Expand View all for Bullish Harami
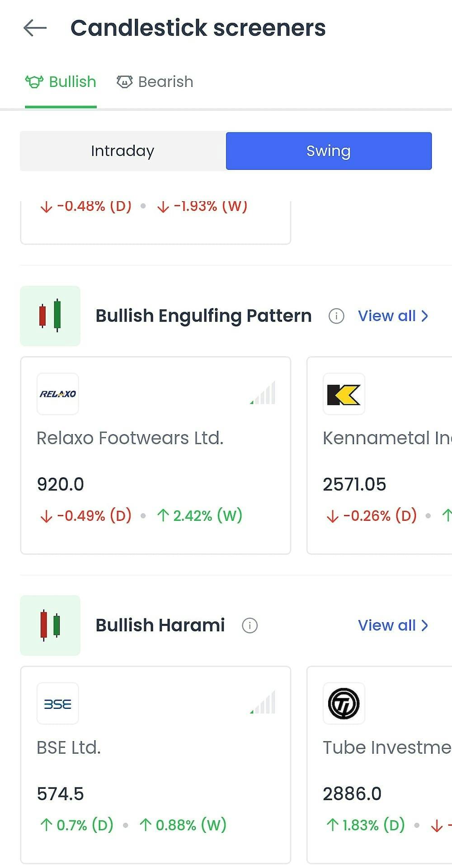Viewport: 452px width, 868px height. [x=393, y=626]
